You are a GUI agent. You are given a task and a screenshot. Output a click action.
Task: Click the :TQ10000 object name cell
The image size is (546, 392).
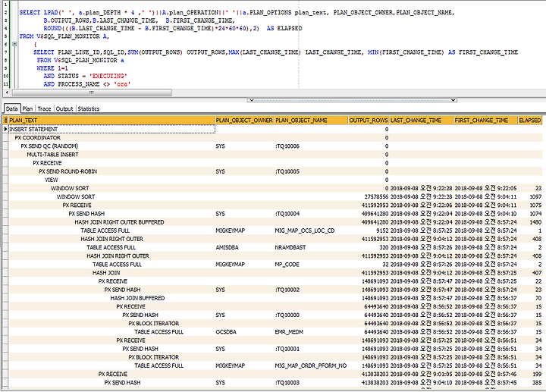click(312, 315)
